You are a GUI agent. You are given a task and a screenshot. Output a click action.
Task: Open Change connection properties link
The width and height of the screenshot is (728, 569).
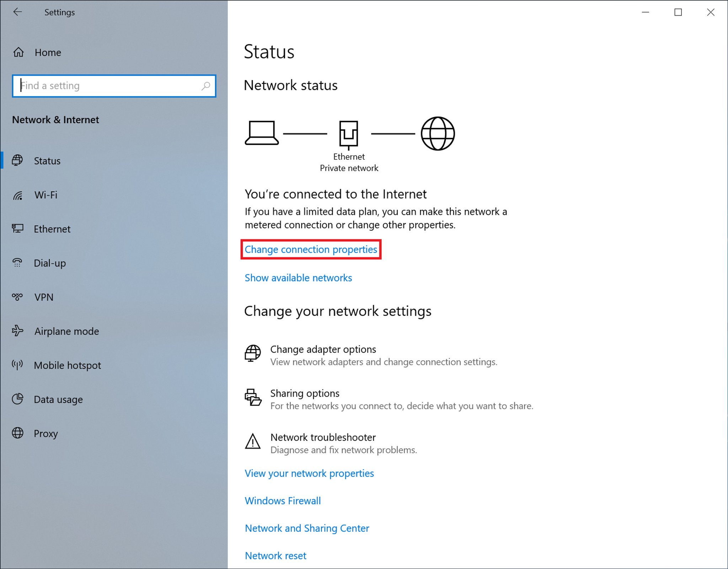coord(312,249)
